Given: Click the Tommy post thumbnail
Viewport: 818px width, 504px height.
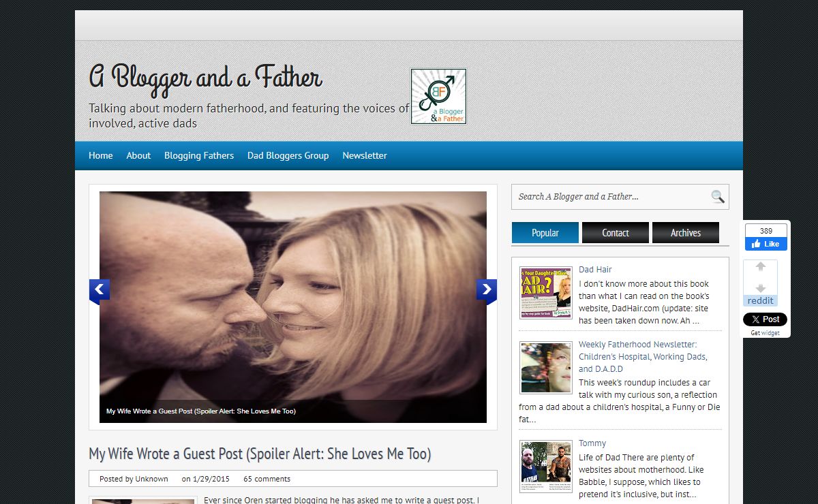Looking at the screenshot, I should (546, 467).
